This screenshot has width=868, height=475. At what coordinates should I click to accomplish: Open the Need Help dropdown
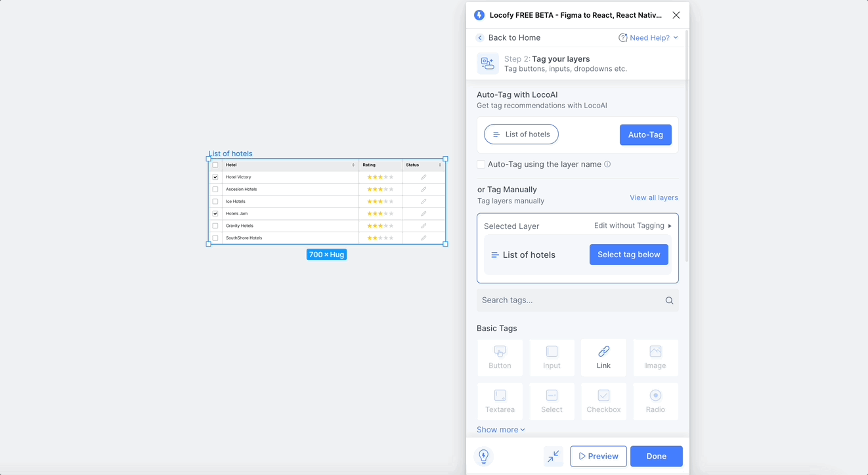point(648,37)
